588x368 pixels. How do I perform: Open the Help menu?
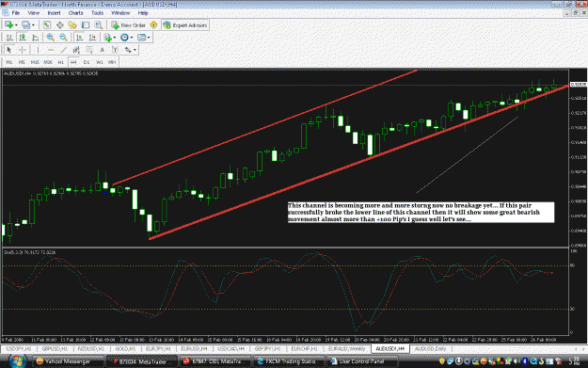point(143,13)
